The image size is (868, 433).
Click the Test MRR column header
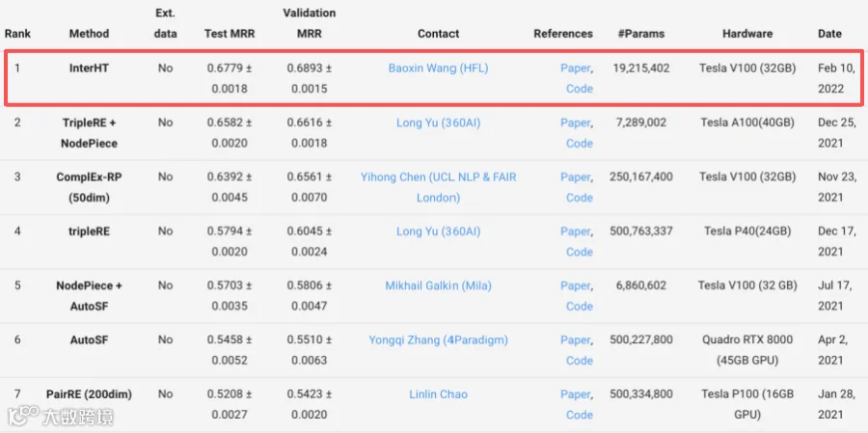[230, 33]
